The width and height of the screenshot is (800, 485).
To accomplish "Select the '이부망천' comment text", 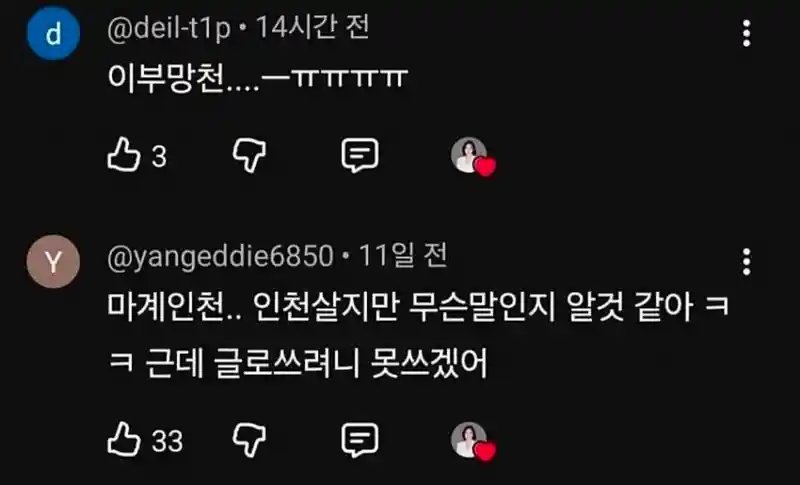I will coord(258,78).
